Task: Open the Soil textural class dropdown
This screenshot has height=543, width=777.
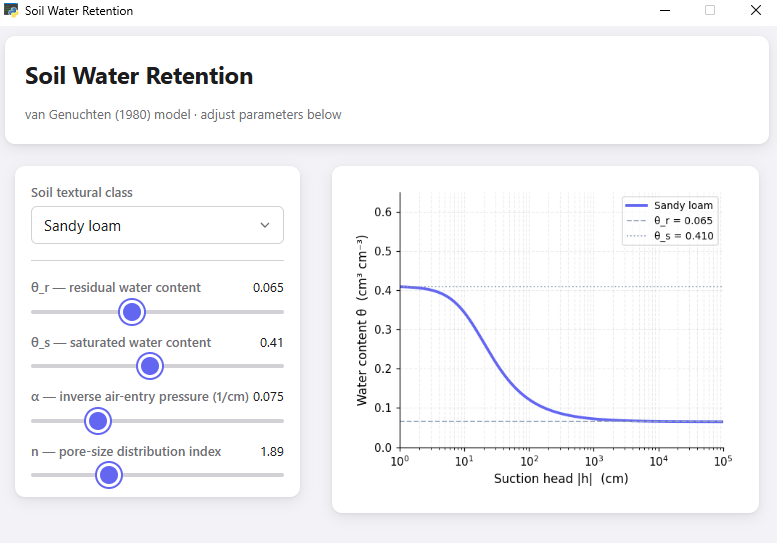Action: coord(157,225)
